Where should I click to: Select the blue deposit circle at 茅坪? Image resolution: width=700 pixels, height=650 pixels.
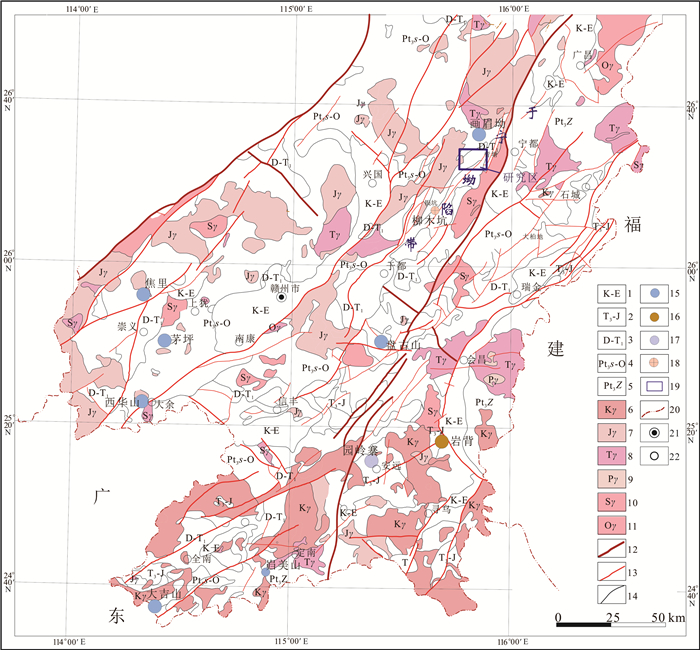click(164, 341)
